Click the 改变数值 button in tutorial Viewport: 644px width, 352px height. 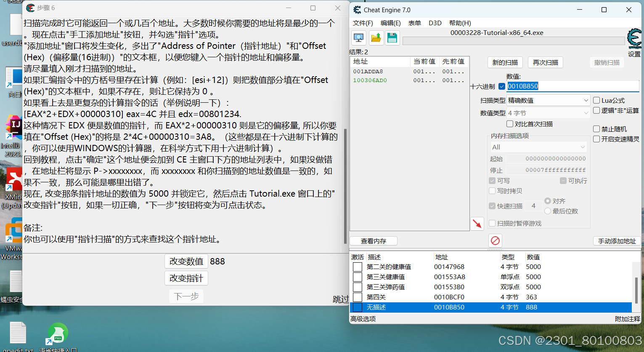point(186,261)
